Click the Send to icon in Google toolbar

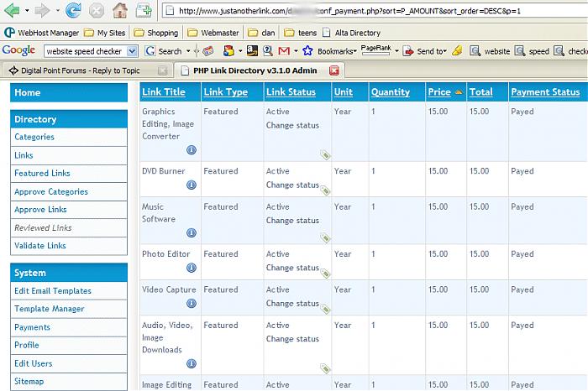pyautogui.click(x=408, y=51)
